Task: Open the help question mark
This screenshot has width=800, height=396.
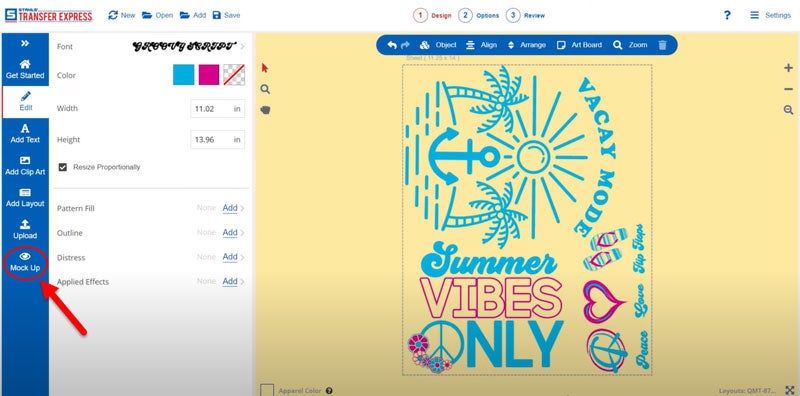Action: (x=727, y=15)
